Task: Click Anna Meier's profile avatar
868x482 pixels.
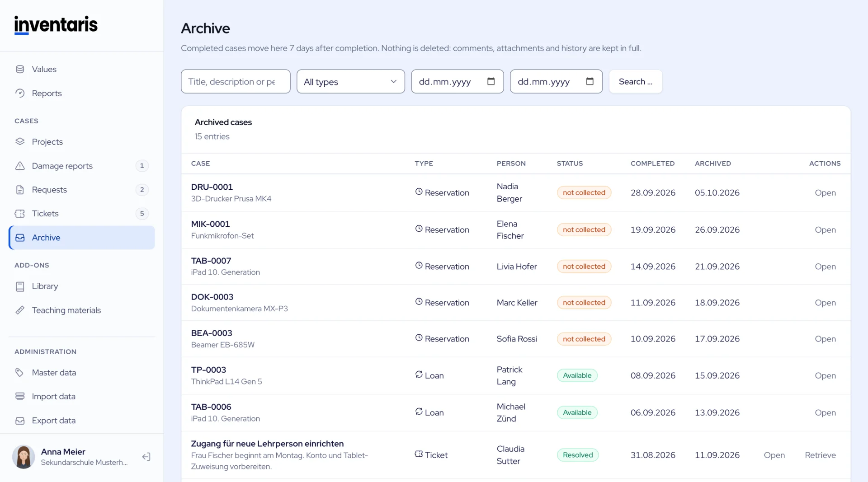Action: tap(24, 457)
